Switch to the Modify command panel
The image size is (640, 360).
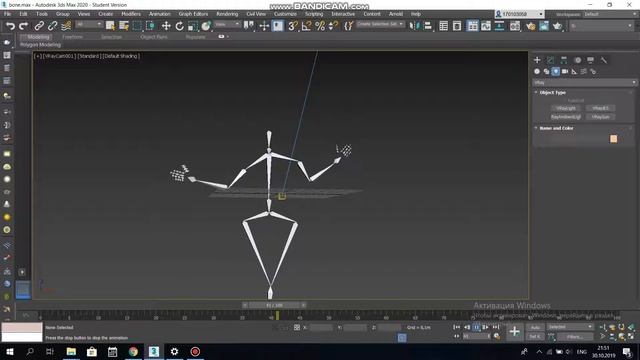click(x=551, y=60)
